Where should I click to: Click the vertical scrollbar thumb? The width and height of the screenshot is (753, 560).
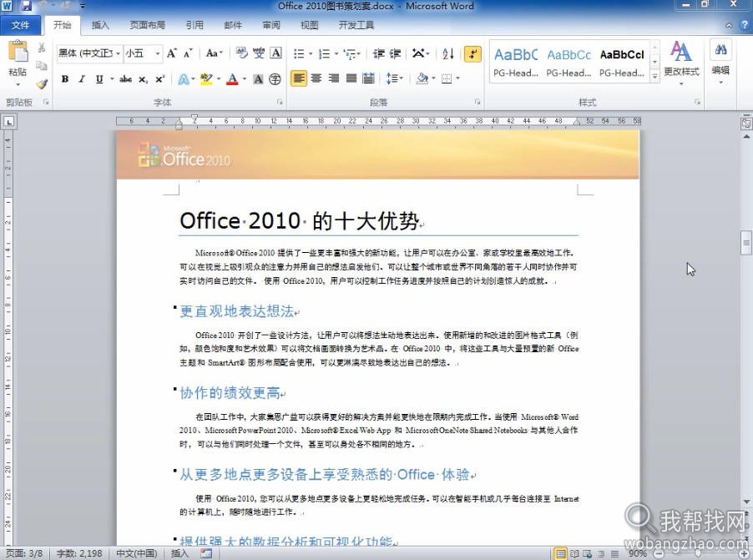(x=745, y=243)
